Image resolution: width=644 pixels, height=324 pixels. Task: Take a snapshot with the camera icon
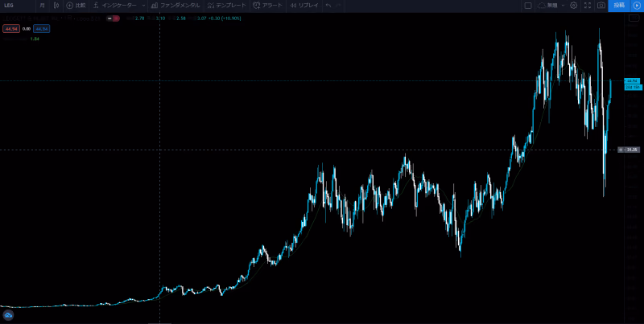tap(601, 5)
